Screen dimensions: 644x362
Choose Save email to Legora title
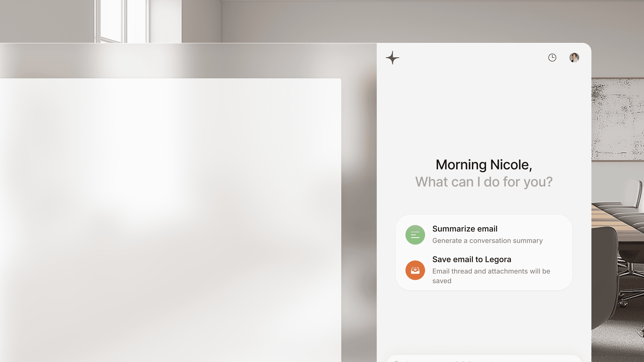472,259
